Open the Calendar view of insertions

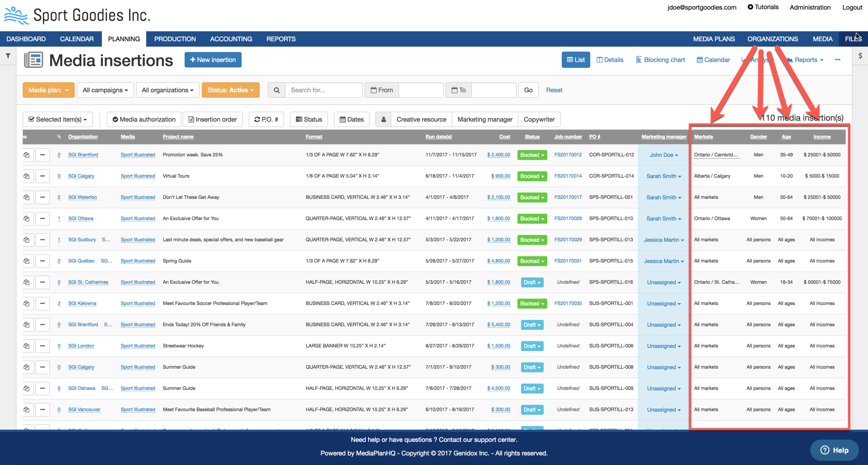[713, 60]
